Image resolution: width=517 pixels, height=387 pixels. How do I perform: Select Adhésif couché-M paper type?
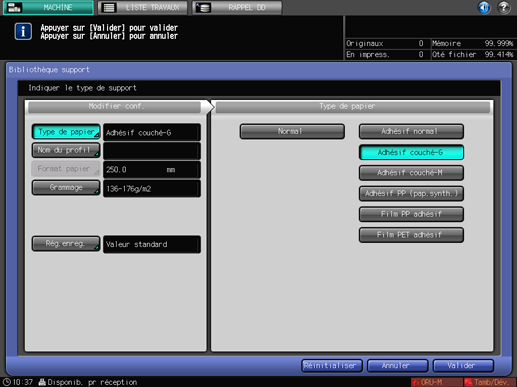[x=411, y=173]
